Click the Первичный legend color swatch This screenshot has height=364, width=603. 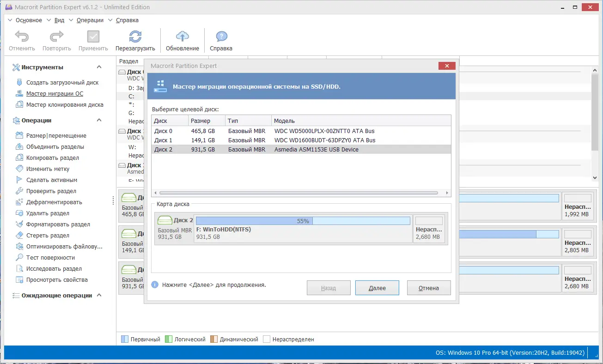(x=124, y=339)
